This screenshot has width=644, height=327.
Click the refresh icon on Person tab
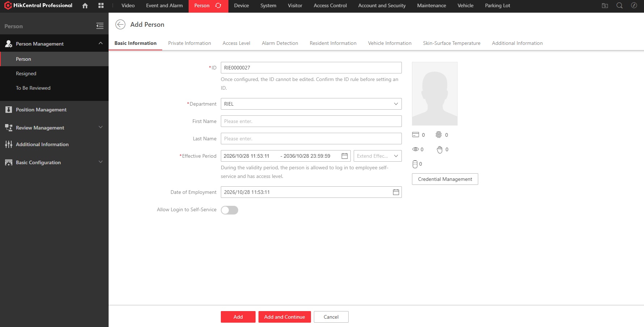click(218, 5)
